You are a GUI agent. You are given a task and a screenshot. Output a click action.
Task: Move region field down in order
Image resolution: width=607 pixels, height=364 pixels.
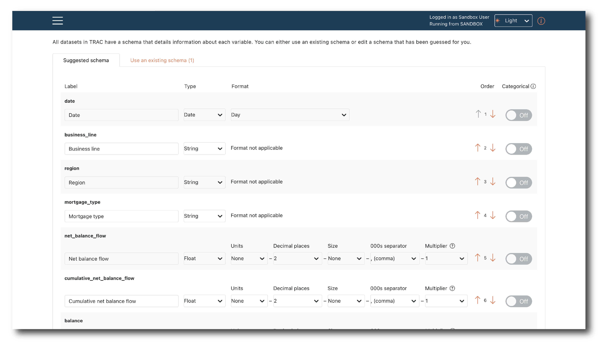(x=493, y=182)
